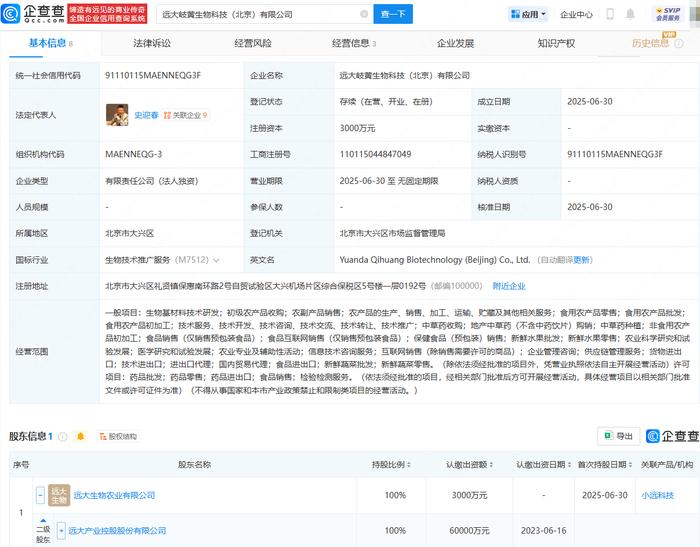This screenshot has height=547, width=700.
Task: Click 2023-06-16 date cell
Action: click(x=543, y=530)
